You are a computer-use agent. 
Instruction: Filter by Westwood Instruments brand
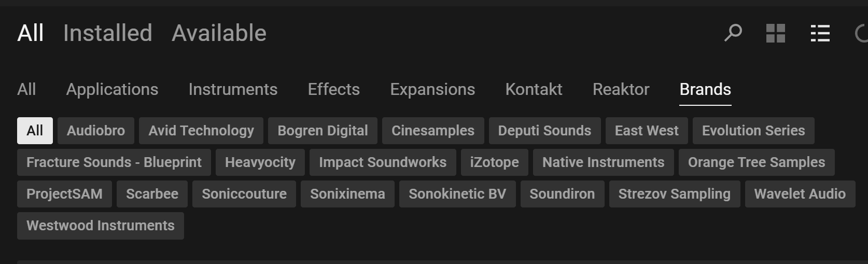point(101,226)
